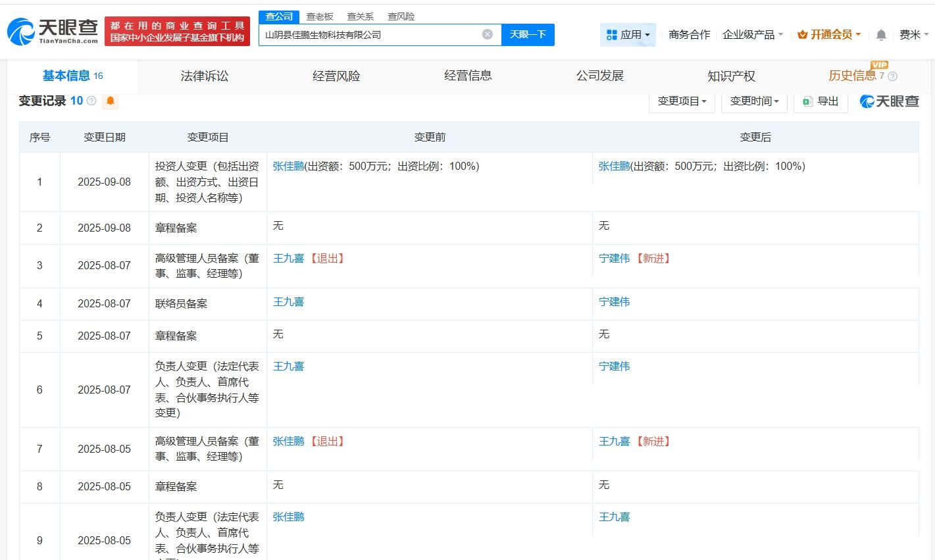Switch to the 知识产权 tab
935x560 pixels.
(x=731, y=76)
